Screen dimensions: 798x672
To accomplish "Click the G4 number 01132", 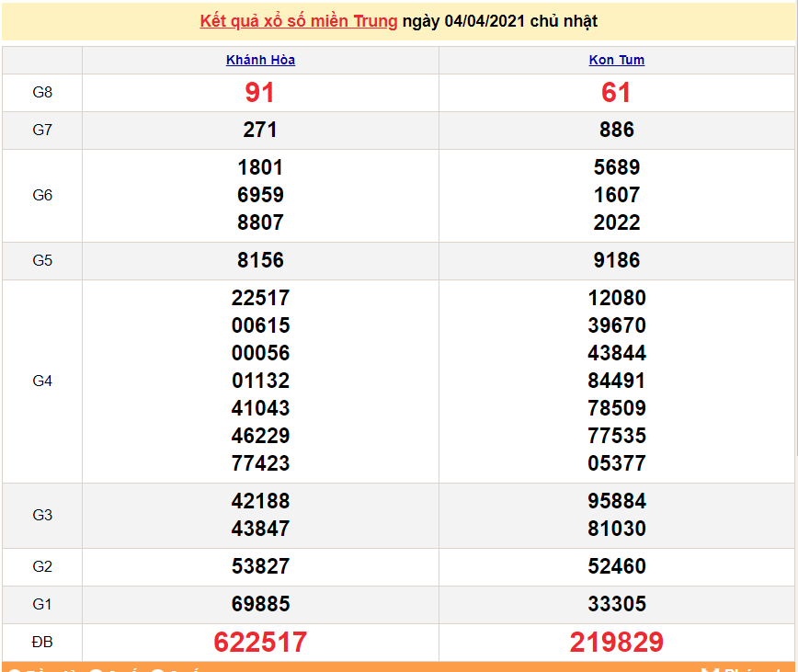I will (x=260, y=381).
